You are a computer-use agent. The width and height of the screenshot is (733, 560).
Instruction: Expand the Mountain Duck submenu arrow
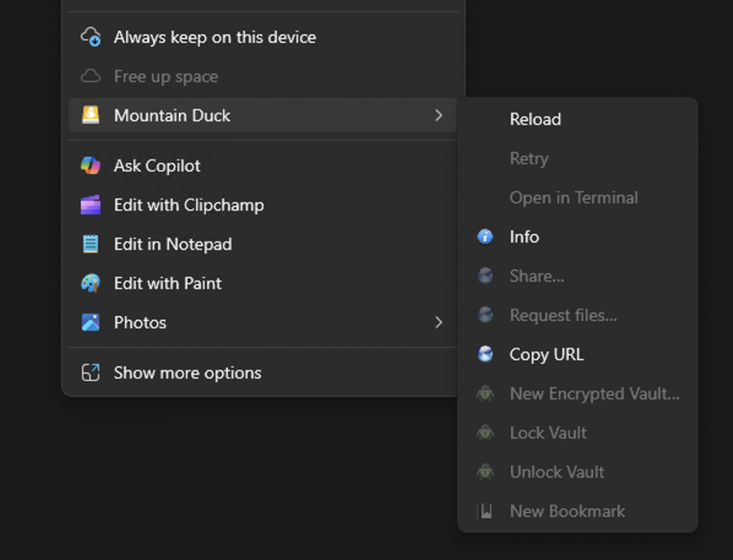click(439, 115)
